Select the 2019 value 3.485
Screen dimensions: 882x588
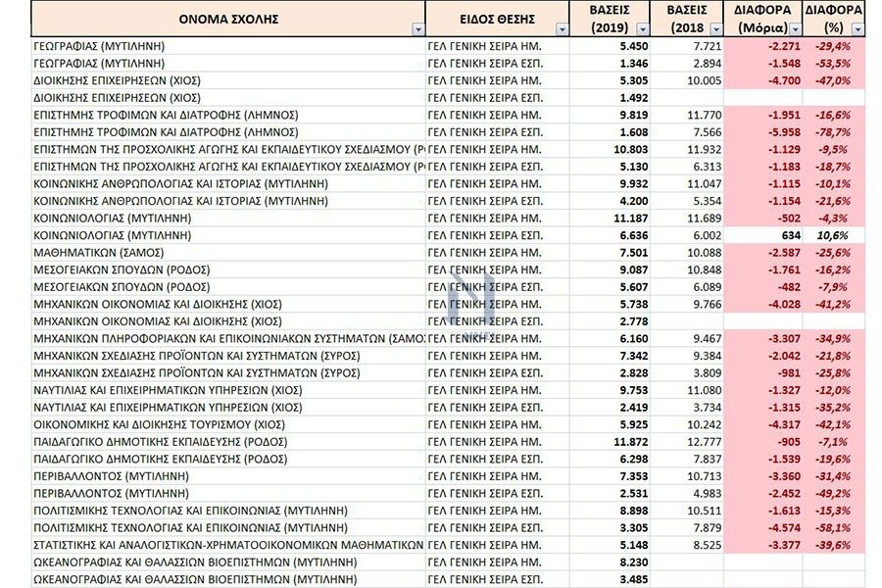click(x=611, y=579)
